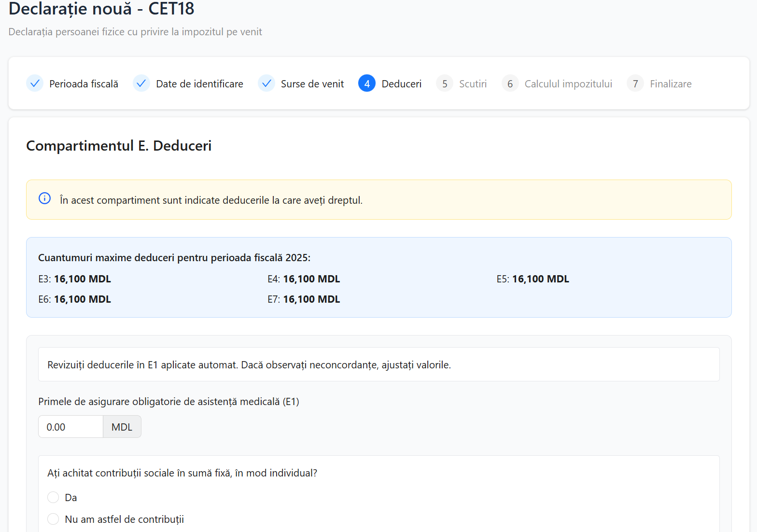Click the MDL currency addon label
757x532 pixels.
pyautogui.click(x=122, y=427)
